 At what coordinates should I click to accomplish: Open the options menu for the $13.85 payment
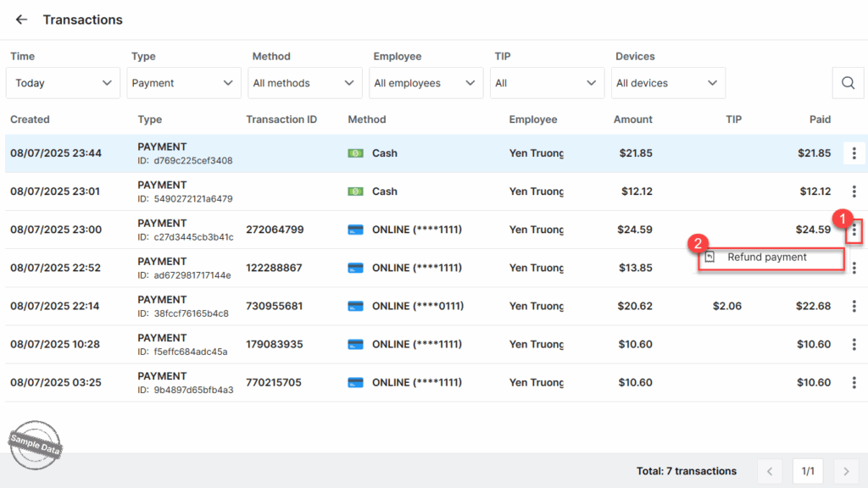pos(854,268)
